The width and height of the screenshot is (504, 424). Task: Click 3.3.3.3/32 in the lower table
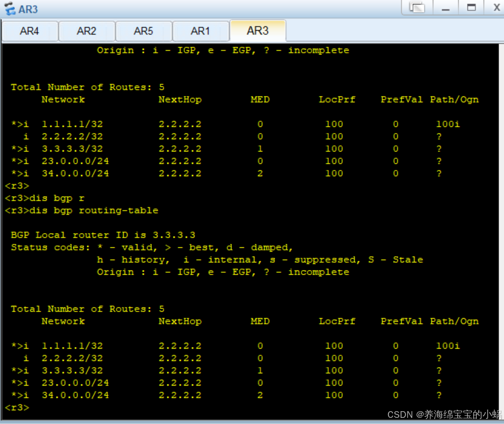[x=72, y=370]
